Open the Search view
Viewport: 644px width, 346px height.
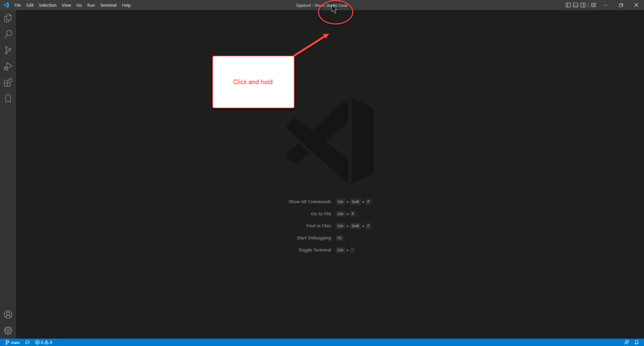8,34
